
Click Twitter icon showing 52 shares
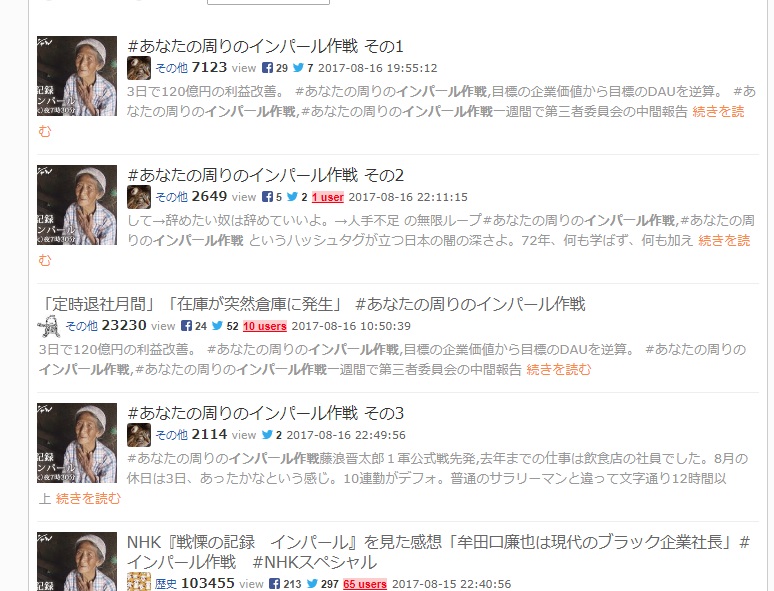tap(217, 325)
